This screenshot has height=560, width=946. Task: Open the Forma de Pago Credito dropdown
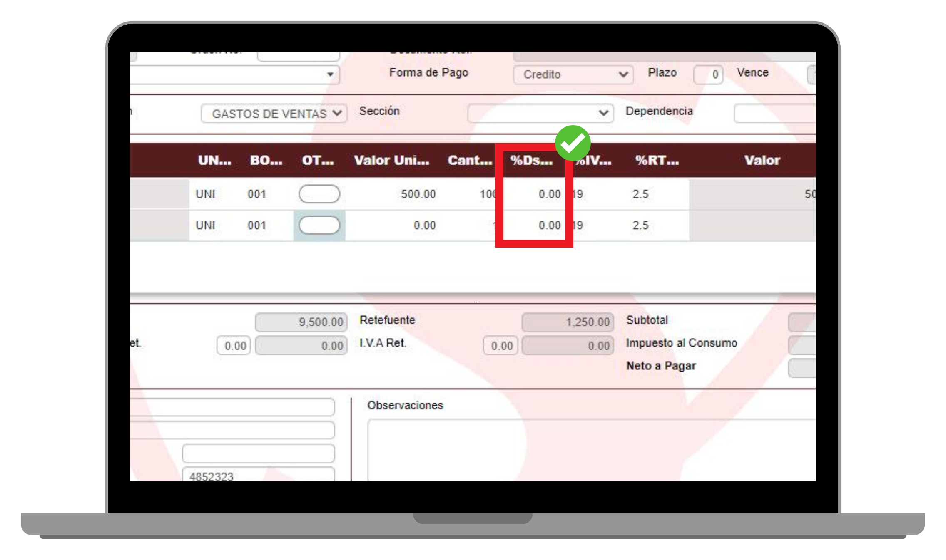pos(573,74)
